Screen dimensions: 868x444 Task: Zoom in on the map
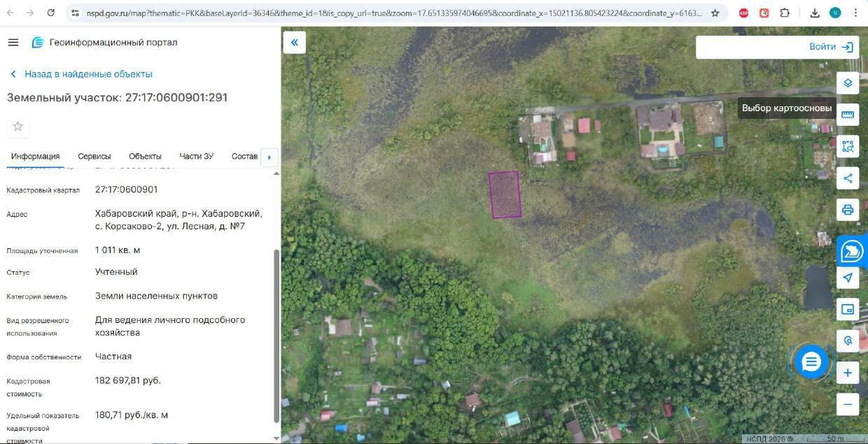pos(848,373)
